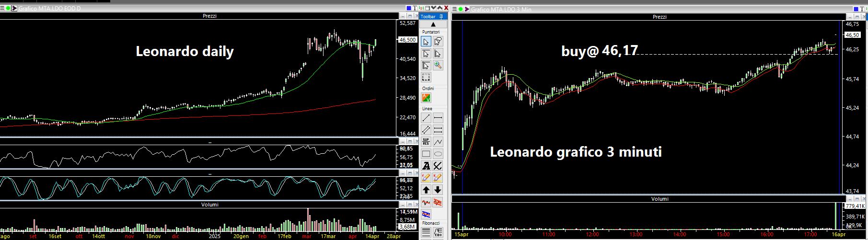
Task: Draw a horizontal line tool
Action: (x=438, y=118)
